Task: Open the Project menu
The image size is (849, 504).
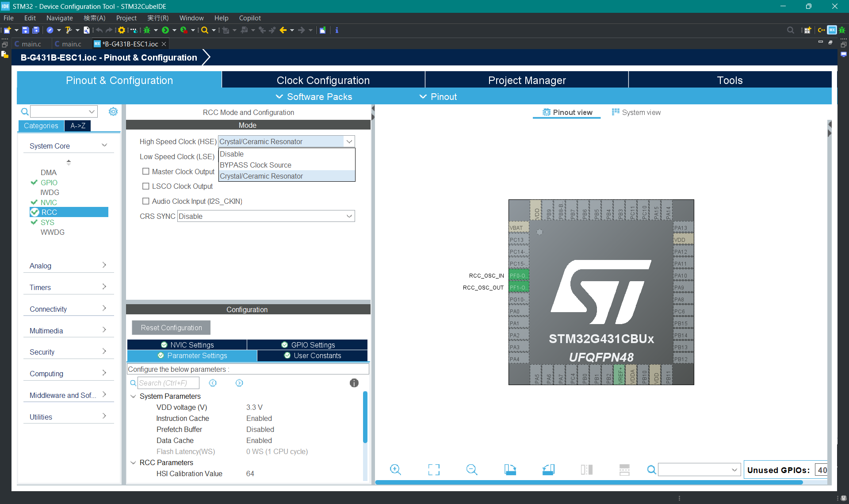Action: tap(126, 18)
